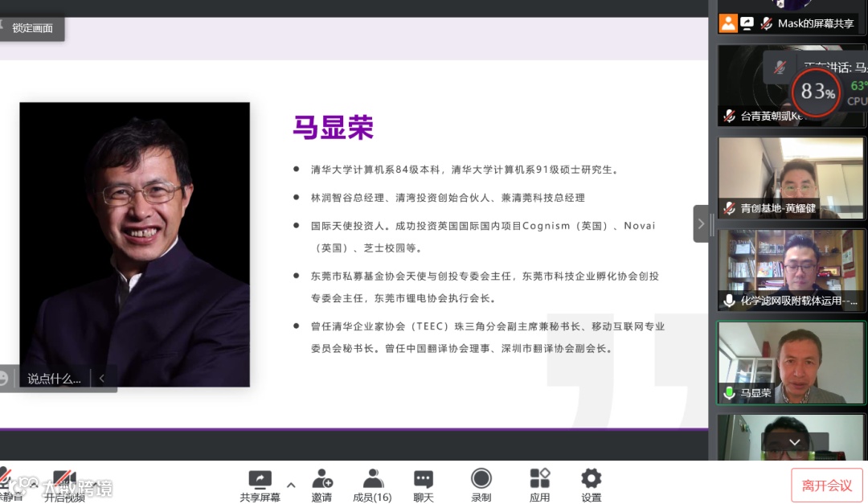Open emoji picker beside chat input

(x=4, y=379)
